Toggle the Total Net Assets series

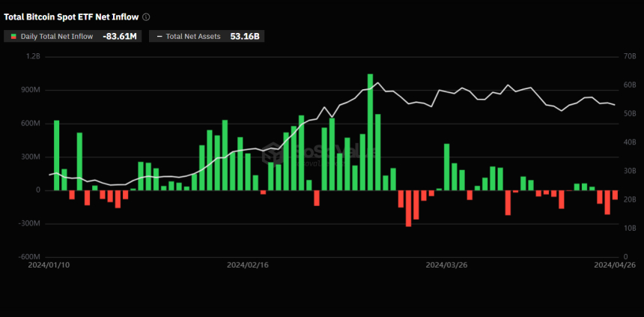193,36
